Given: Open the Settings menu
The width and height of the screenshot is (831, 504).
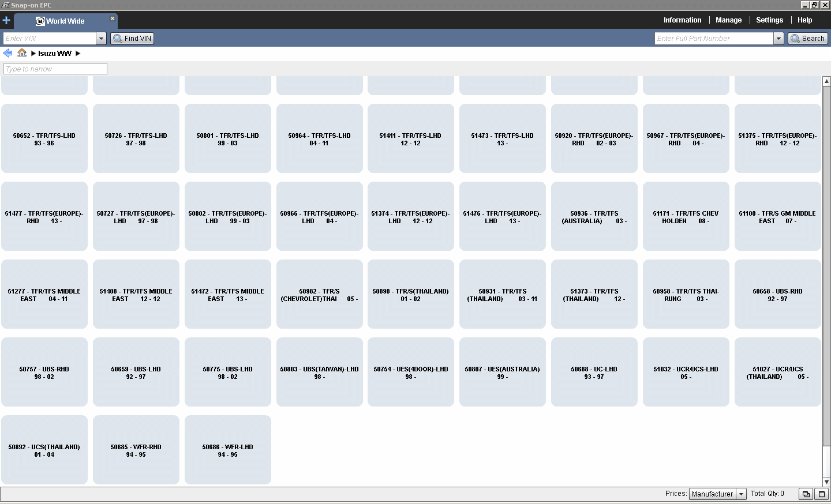Looking at the screenshot, I should [x=769, y=20].
